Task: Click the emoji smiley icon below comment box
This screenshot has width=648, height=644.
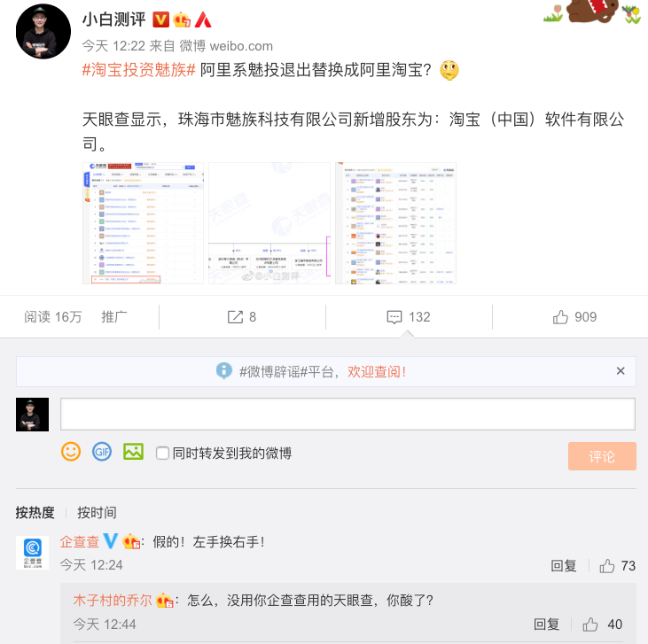Action: pos(71,452)
